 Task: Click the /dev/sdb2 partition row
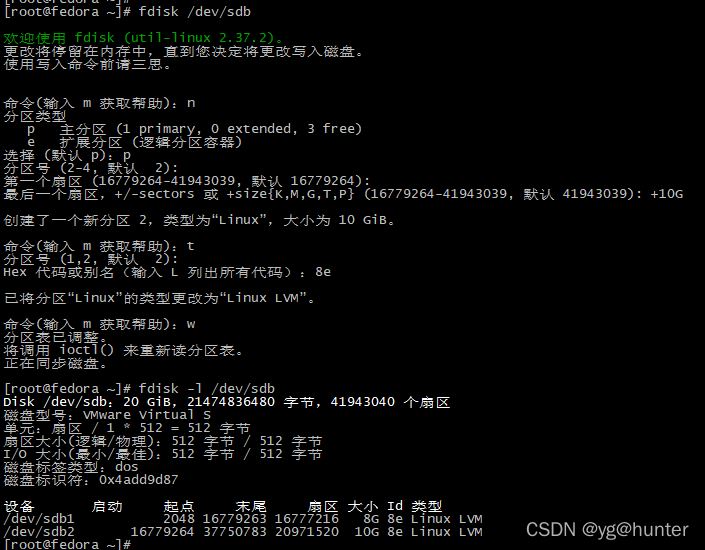coord(243,532)
